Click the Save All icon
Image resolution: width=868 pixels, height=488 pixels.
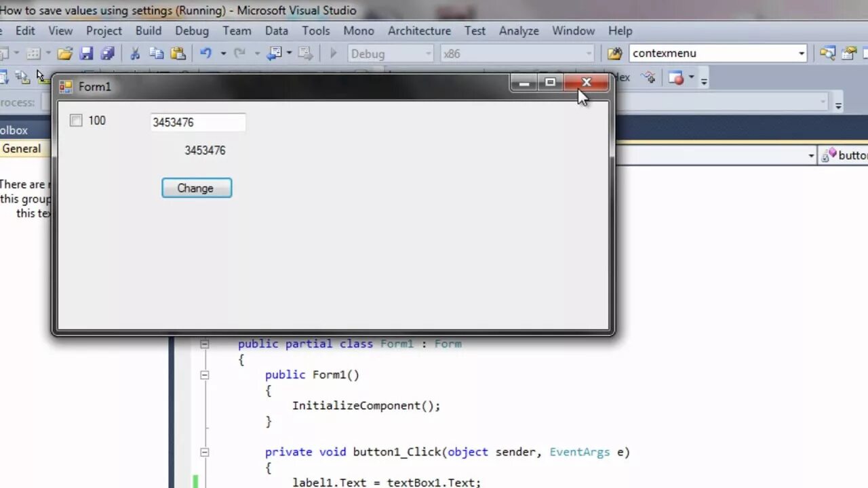coord(107,54)
